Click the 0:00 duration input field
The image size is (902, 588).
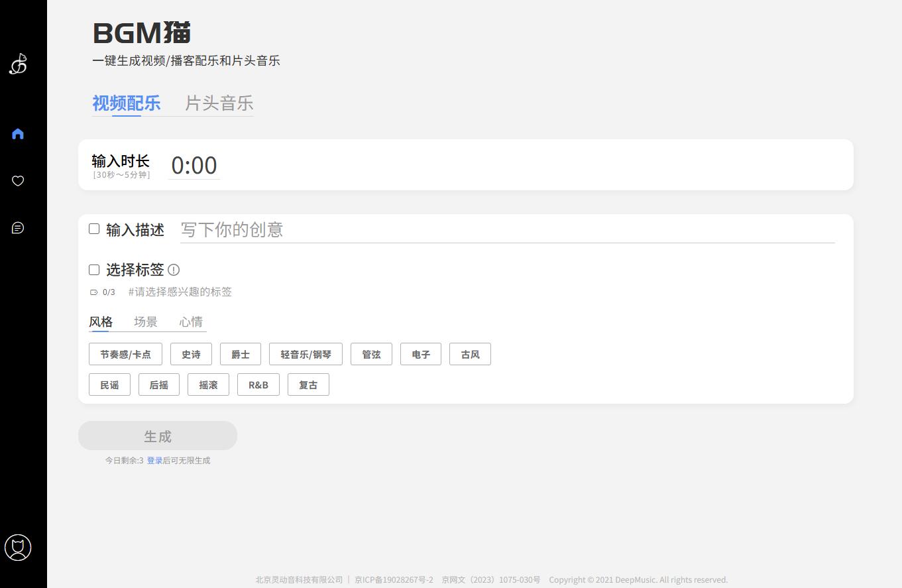coord(194,165)
